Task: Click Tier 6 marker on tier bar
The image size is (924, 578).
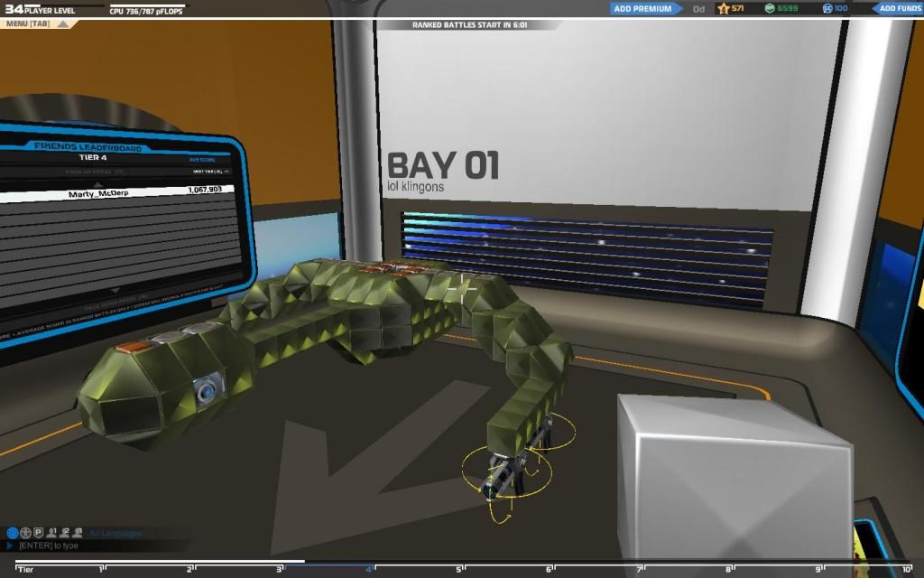Action: pyautogui.click(x=550, y=569)
